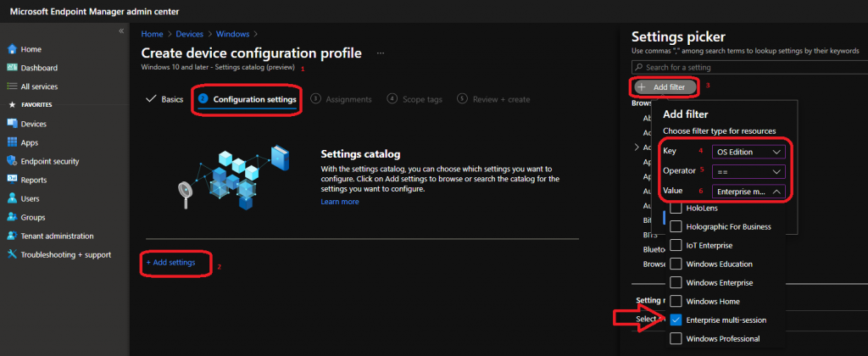Click the Favorites star icon
This screenshot has width=868, height=356.
tap(12, 104)
